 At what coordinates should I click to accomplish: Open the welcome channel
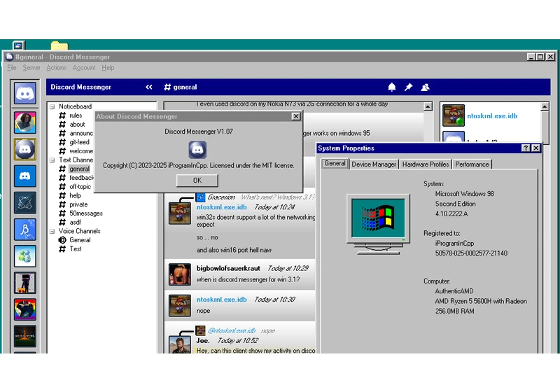coord(81,151)
